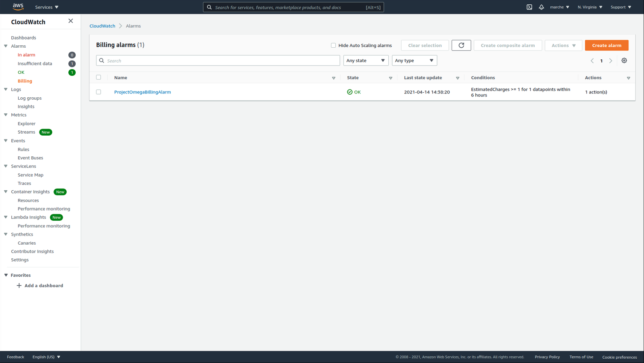Collapse the Container Insights section
This screenshot has height=363, width=644.
coord(6,192)
